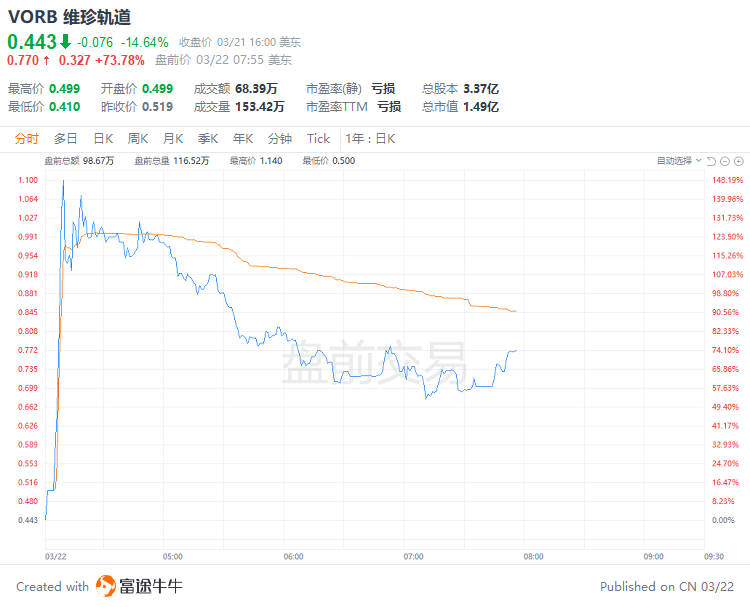Switch to the 季K tab

208,139
